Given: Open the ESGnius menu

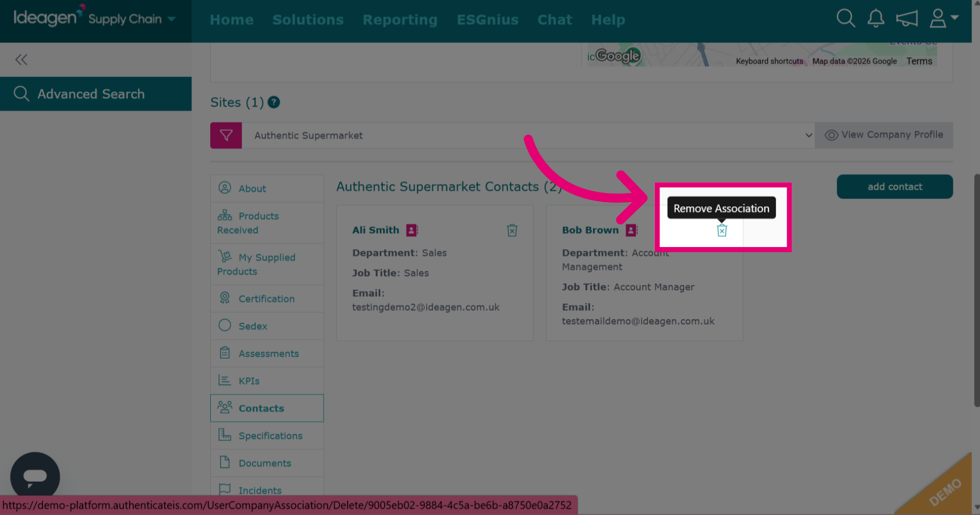Looking at the screenshot, I should [x=487, y=20].
